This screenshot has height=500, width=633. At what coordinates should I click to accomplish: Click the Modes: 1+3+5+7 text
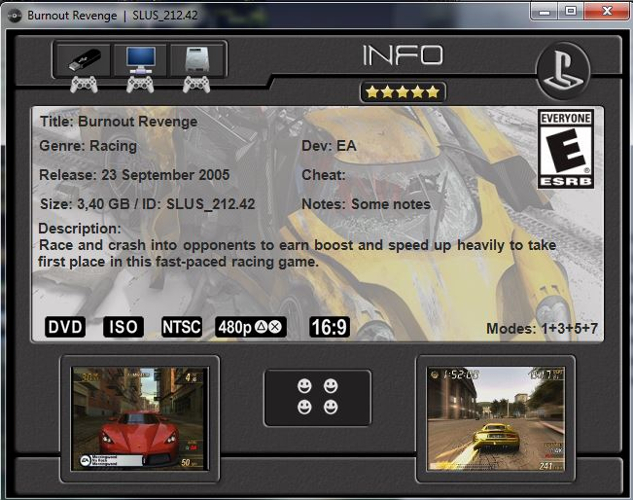click(542, 328)
